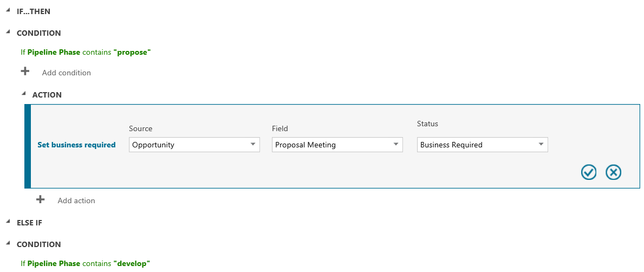Confirm the action with the checkmark icon
Viewport: 644px width, 272px height.
click(x=589, y=172)
